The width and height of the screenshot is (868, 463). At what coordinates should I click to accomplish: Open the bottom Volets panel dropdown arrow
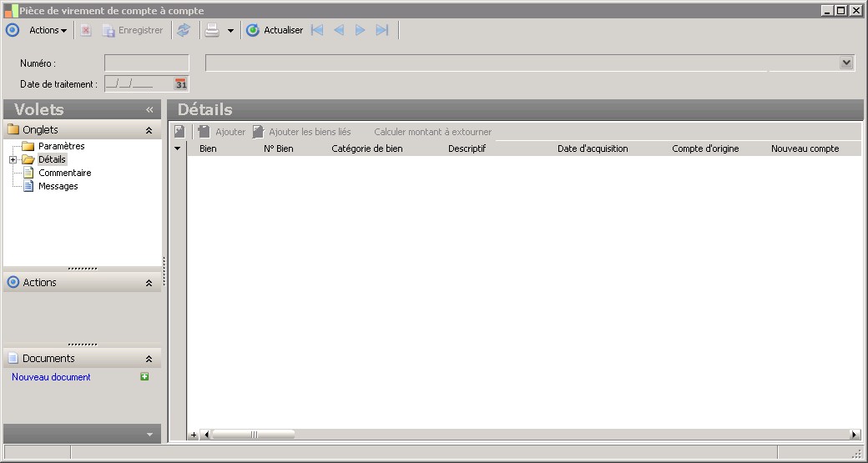pos(149,435)
